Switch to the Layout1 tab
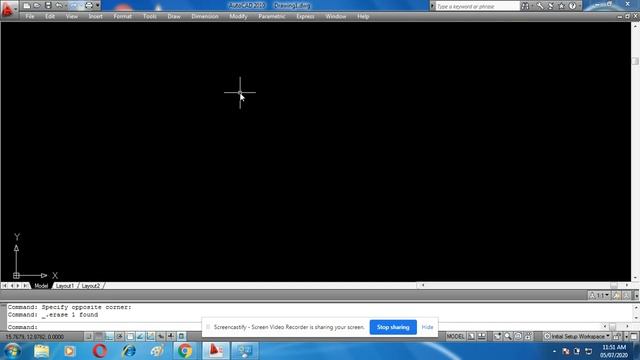The width and height of the screenshot is (640, 360). [64, 286]
